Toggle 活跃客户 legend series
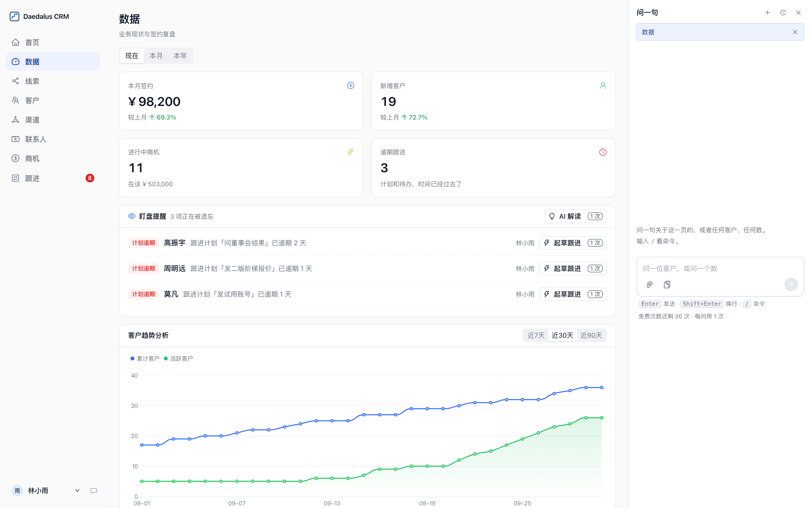Image resolution: width=812 pixels, height=508 pixels. pos(178,359)
